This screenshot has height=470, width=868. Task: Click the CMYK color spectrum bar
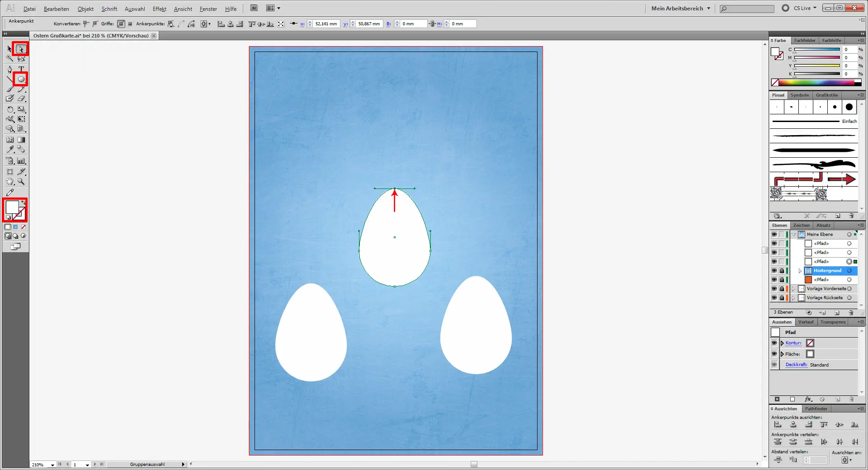[x=816, y=82]
